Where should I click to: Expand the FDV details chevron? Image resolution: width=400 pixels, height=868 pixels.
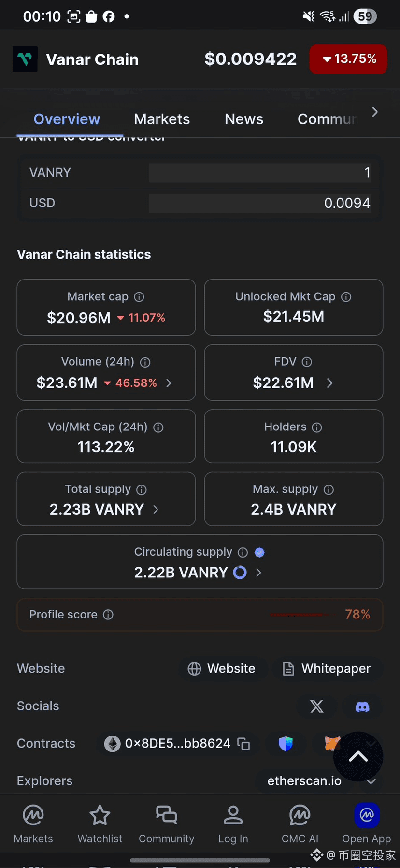pyautogui.click(x=330, y=383)
